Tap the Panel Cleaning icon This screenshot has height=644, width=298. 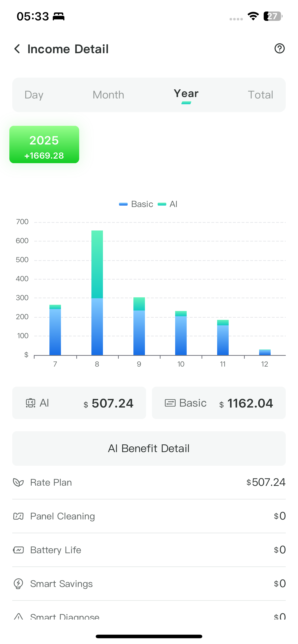18,516
